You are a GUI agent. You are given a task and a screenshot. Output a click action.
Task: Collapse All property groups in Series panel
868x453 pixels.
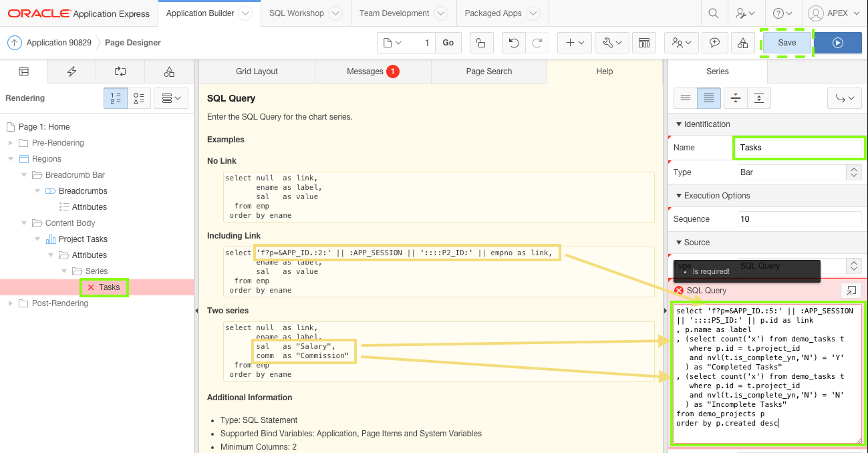tap(734, 98)
